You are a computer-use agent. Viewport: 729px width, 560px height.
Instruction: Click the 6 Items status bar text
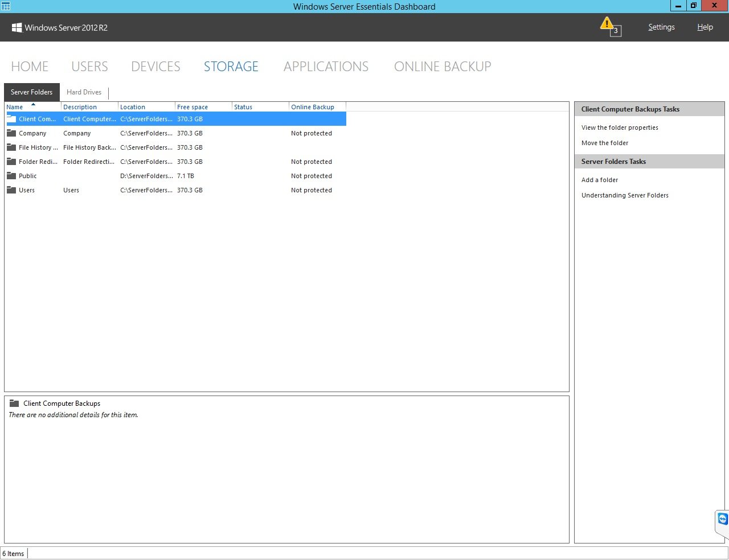point(13,554)
